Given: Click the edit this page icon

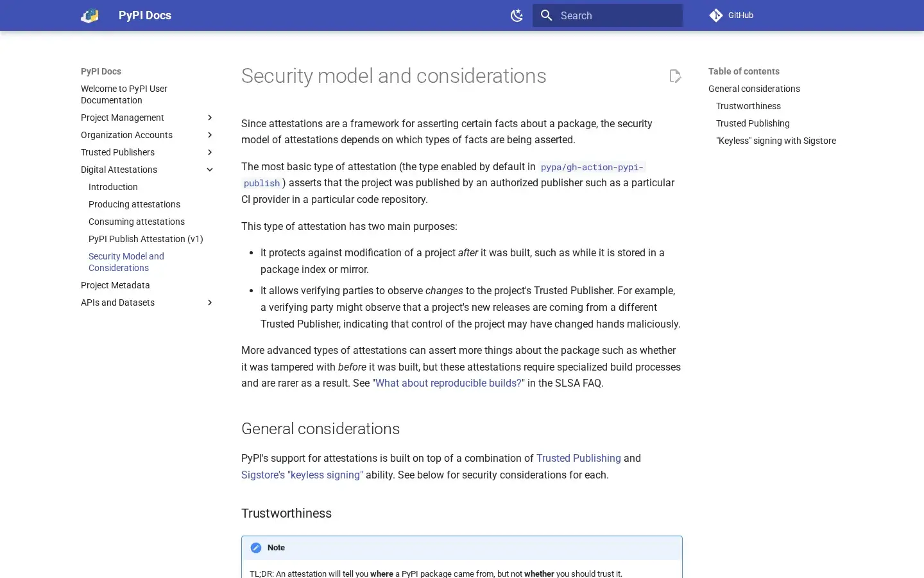Looking at the screenshot, I should [675, 76].
